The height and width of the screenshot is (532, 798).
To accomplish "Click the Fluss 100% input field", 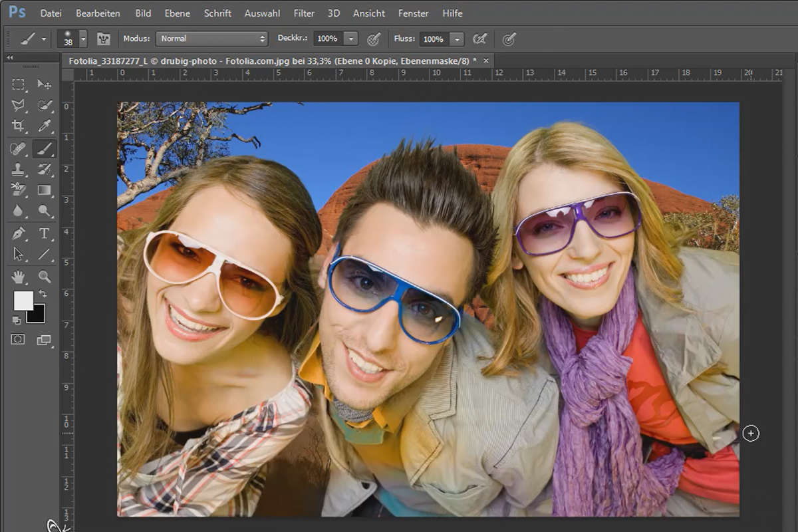I will pos(435,39).
